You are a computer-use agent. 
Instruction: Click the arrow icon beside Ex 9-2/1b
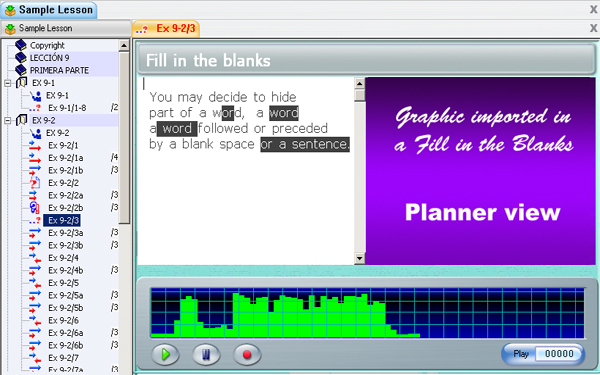(35, 171)
